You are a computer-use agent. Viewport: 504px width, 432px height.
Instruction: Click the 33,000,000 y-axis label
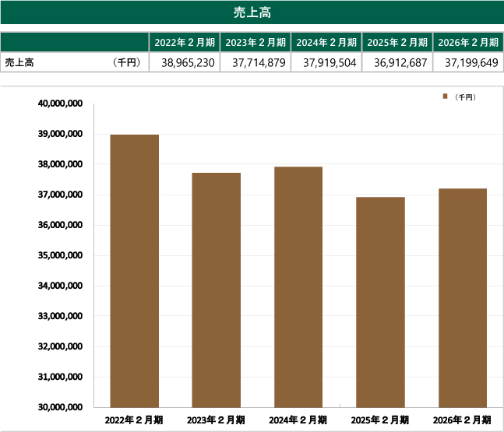[x=60, y=316]
